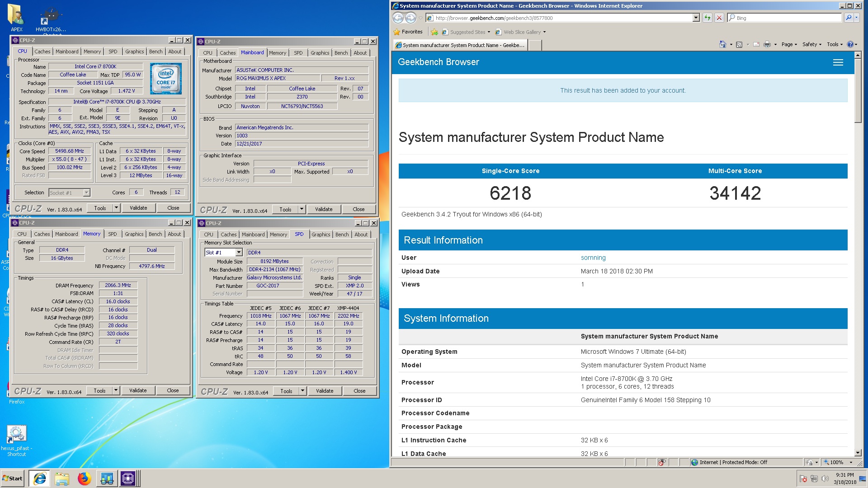Open the Tools menu in IE command bar
Image resolution: width=868 pixels, height=488 pixels.
pyautogui.click(x=835, y=44)
